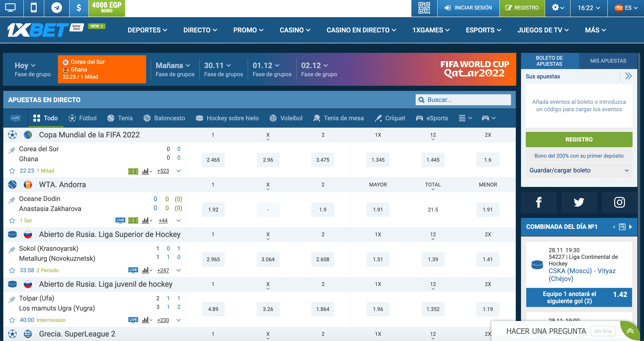Screen dimensions: 644x341
Task: Open statistics chart for Corea del Sur match
Action: 147,171
